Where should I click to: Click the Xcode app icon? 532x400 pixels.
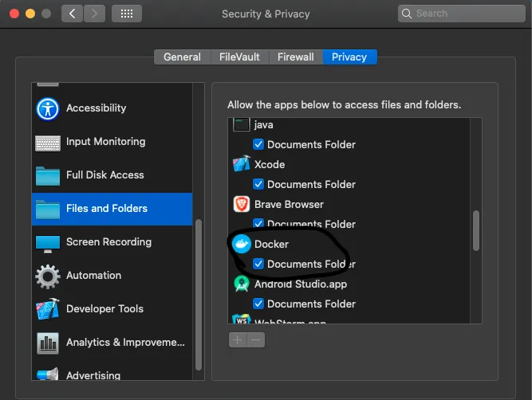click(x=242, y=164)
